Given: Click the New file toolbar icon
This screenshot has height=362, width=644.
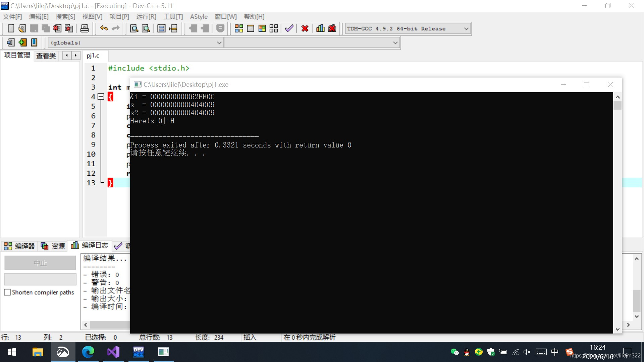Looking at the screenshot, I should pos(11,28).
